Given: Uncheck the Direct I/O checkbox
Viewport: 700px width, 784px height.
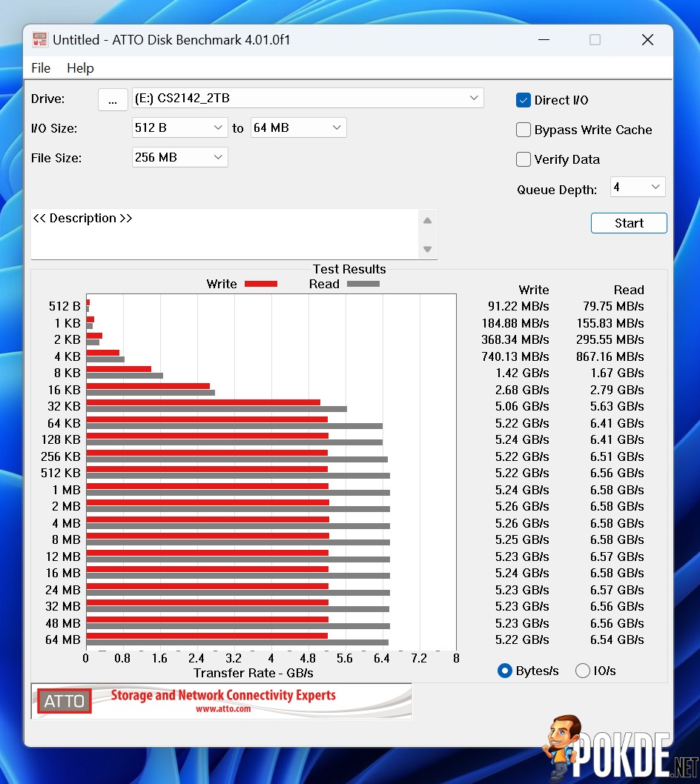Looking at the screenshot, I should pyautogui.click(x=524, y=100).
